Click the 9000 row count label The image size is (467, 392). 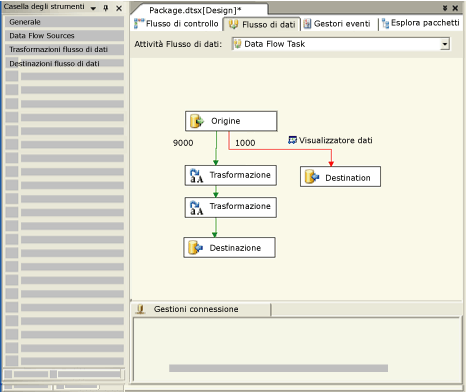pyautogui.click(x=183, y=143)
